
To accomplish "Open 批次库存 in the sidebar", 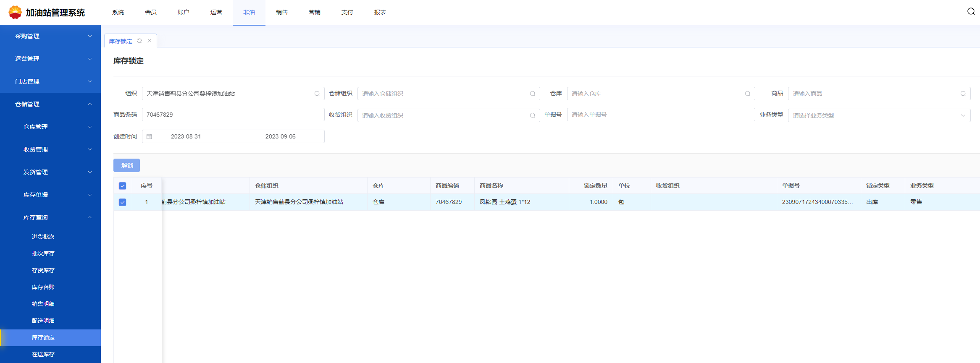I will coord(43,253).
